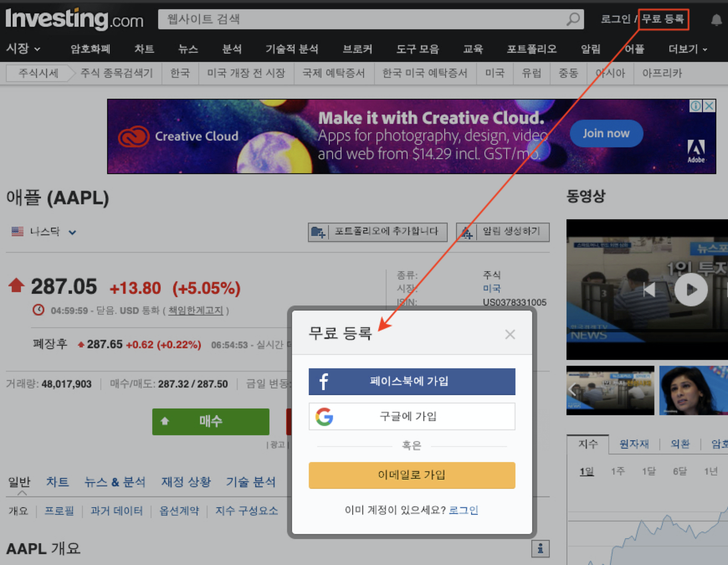Select the 한국 sub-navigation item
728x565 pixels.
(x=180, y=73)
